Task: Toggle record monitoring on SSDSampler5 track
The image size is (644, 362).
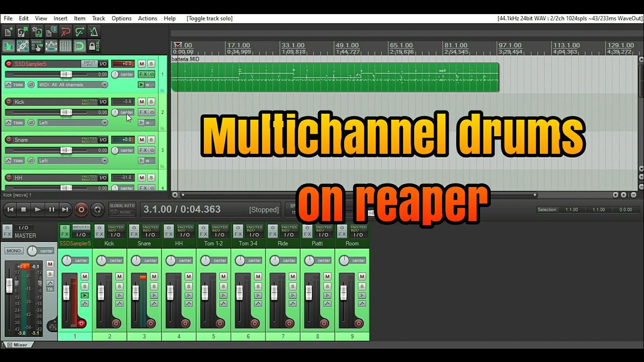Action: 141,85
